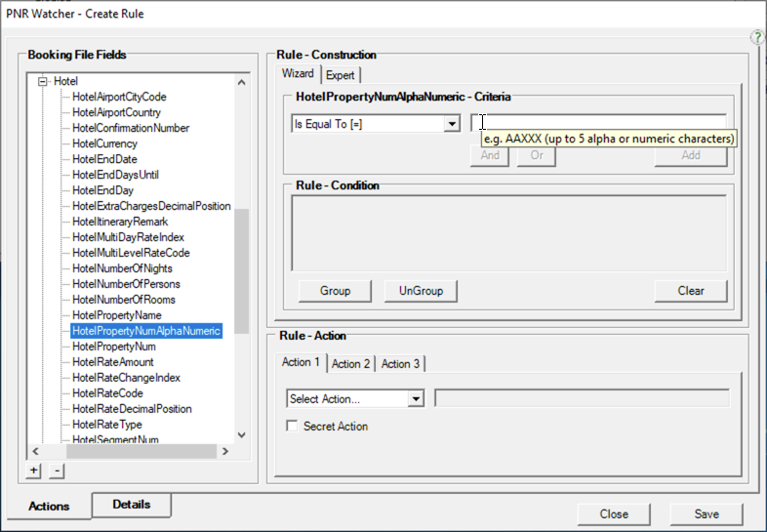Select HotelRateAmount field
This screenshot has width=767, height=532.
click(113, 363)
